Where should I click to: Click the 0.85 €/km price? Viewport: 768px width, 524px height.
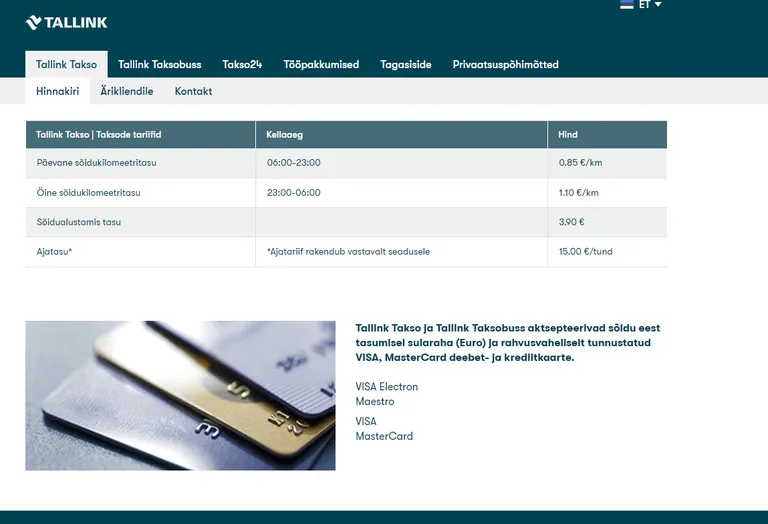point(580,163)
